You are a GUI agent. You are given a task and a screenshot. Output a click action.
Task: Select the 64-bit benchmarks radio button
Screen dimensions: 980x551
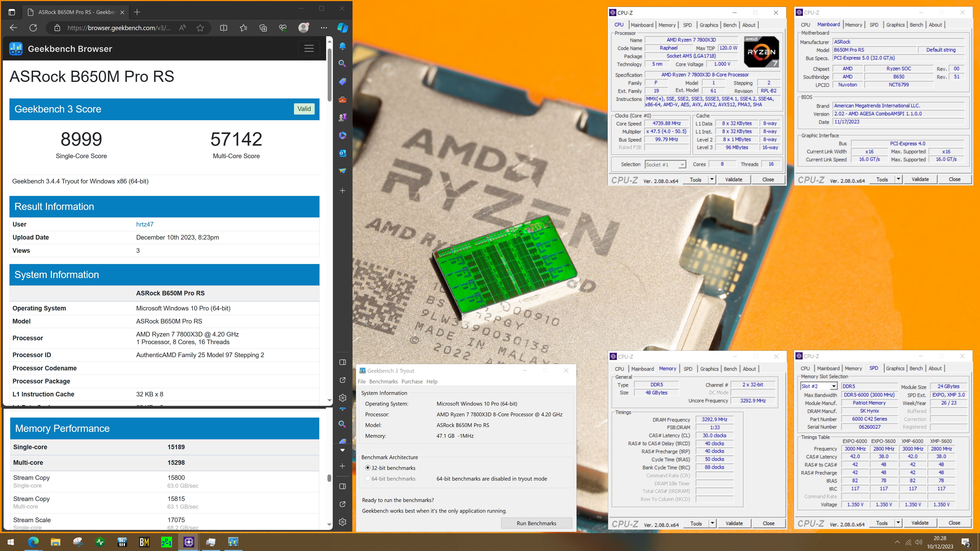367,478
